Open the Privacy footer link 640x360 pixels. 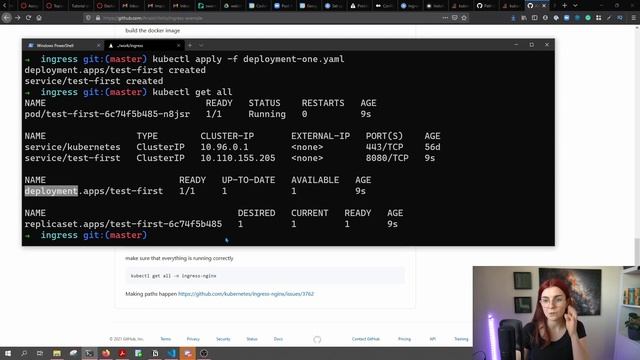pyautogui.click(x=193, y=339)
